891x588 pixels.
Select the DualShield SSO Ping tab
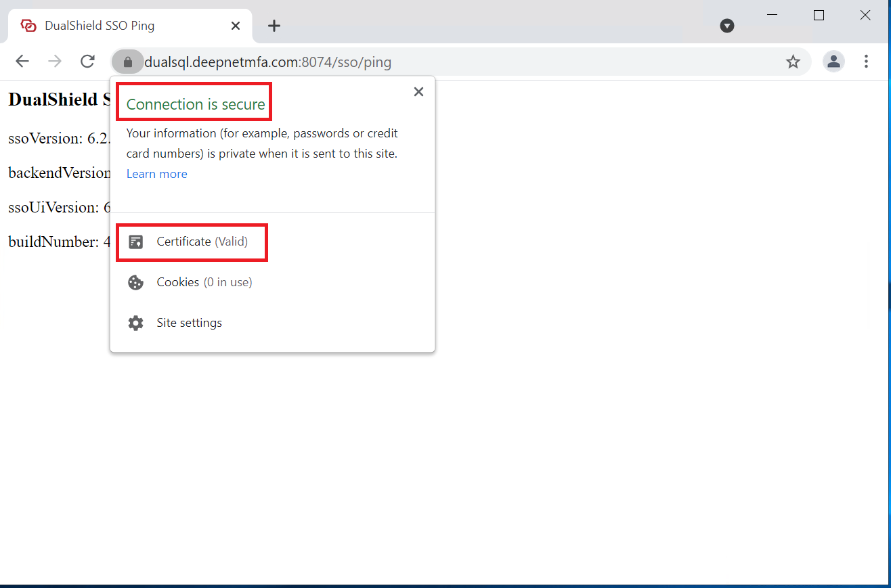(130, 26)
